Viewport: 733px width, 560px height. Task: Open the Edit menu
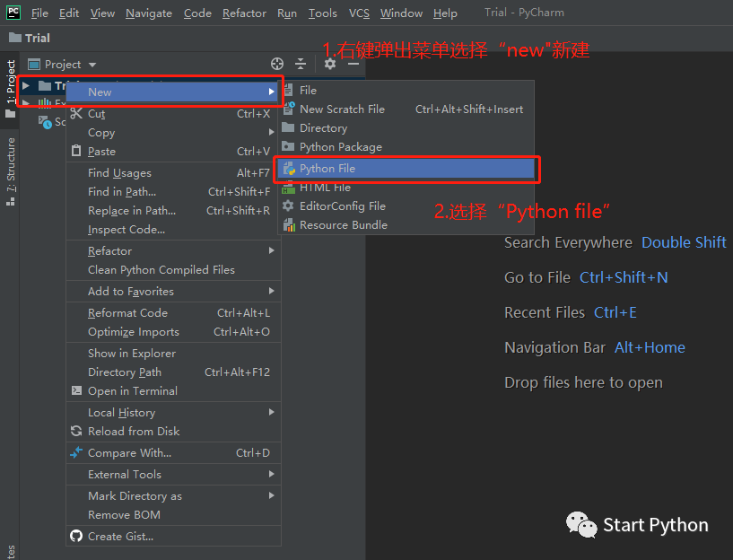coord(69,13)
